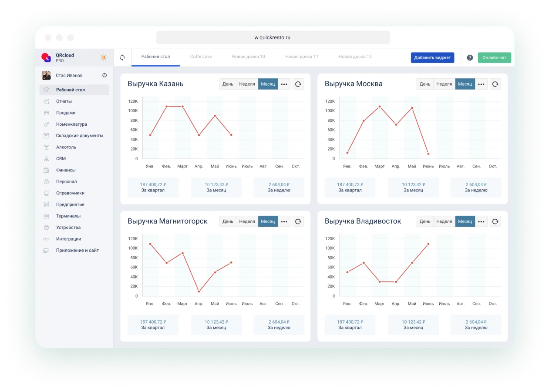Viewport: 549px width, 392px height.
Task: Open Алкоголь section in the sidebar
Action: coord(66,147)
